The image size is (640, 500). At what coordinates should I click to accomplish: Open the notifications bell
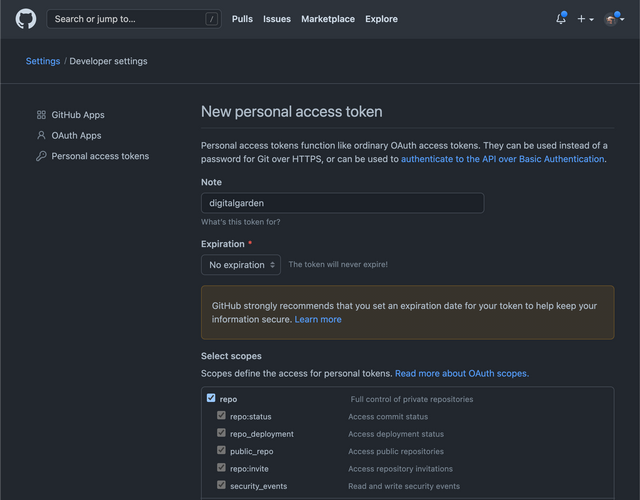click(561, 18)
